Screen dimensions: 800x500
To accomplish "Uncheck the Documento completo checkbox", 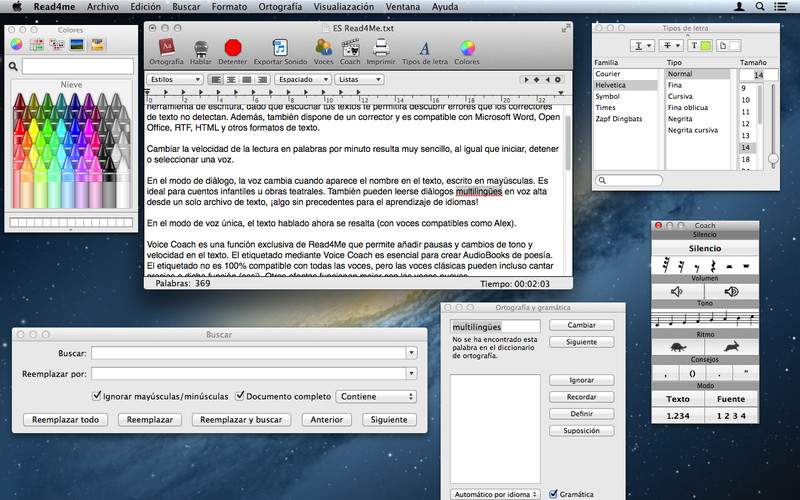I will click(x=239, y=395).
